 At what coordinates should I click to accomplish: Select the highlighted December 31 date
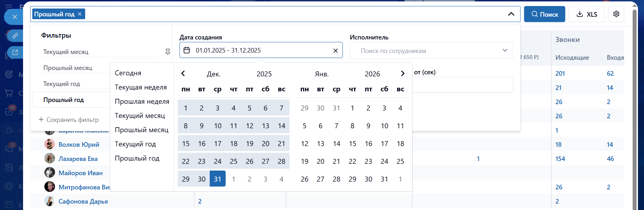coord(218,179)
